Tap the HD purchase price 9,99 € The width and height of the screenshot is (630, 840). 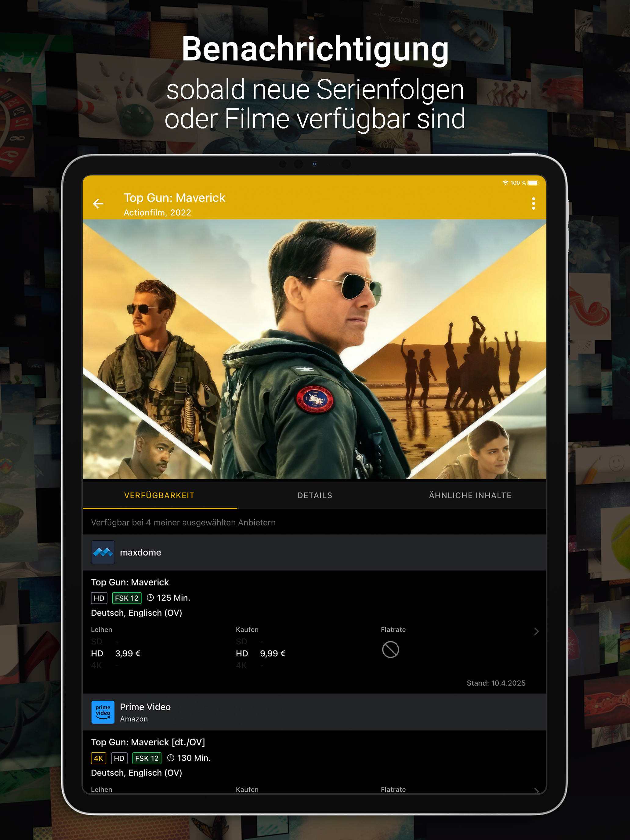pyautogui.click(x=273, y=653)
